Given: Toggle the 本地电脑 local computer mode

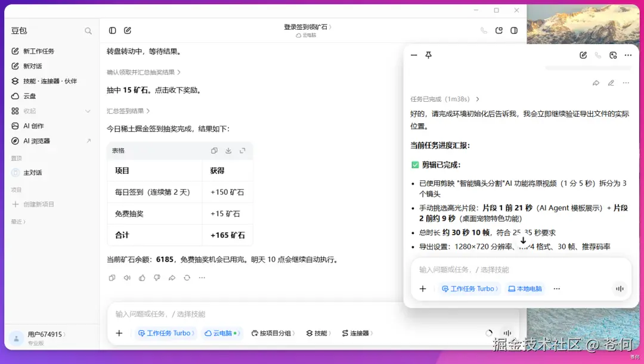Looking at the screenshot, I should click(525, 289).
